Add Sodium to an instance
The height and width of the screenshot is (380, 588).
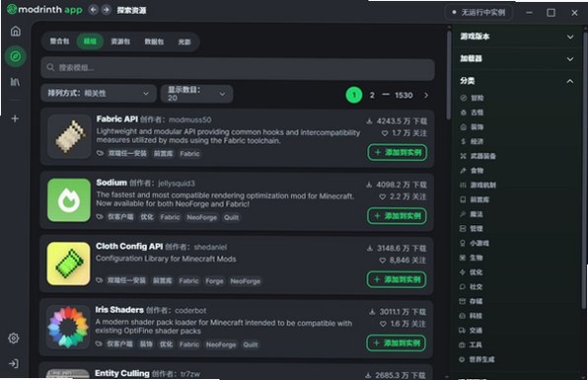tap(398, 216)
